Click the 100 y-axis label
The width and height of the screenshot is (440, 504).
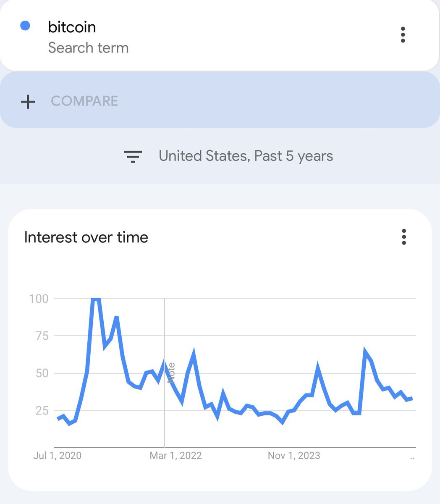pyautogui.click(x=39, y=299)
